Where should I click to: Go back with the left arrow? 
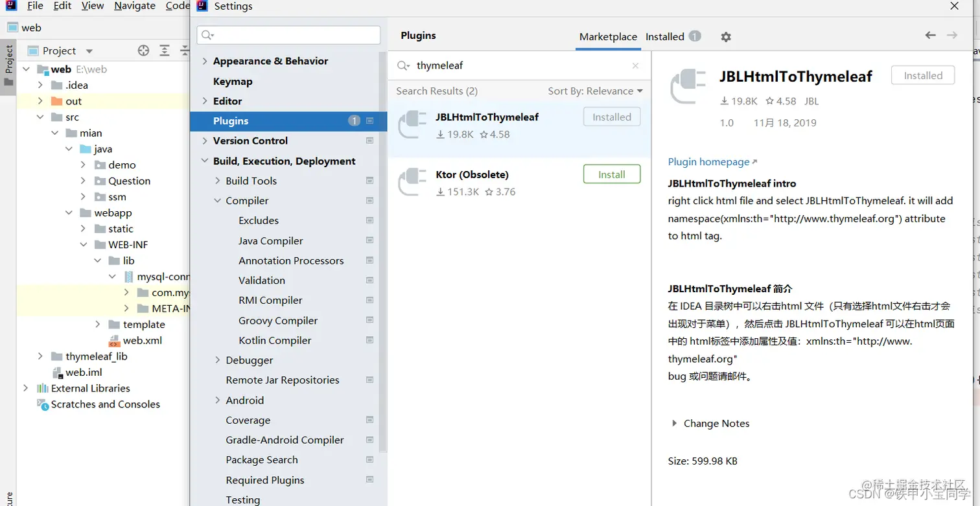pyautogui.click(x=931, y=36)
